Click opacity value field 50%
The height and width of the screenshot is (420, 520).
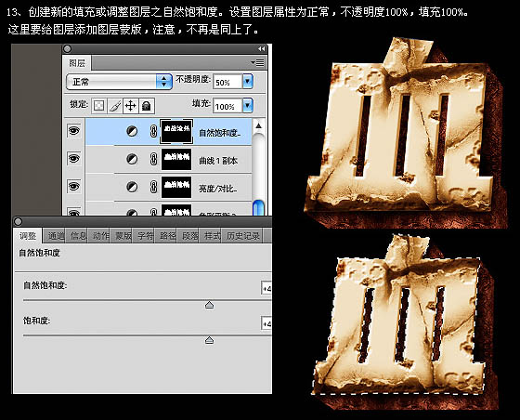(227, 82)
